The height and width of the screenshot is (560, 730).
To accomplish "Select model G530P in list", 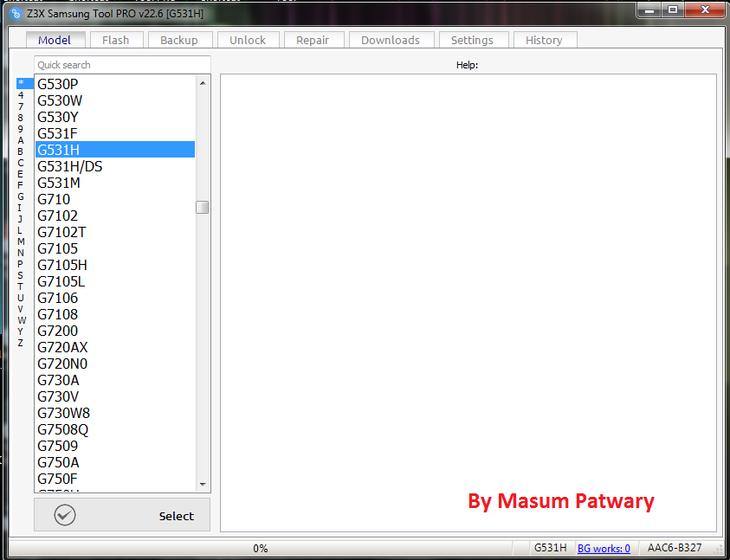I will click(115, 84).
